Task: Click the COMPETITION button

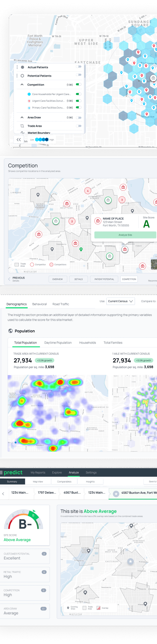Action: [x=129, y=279]
